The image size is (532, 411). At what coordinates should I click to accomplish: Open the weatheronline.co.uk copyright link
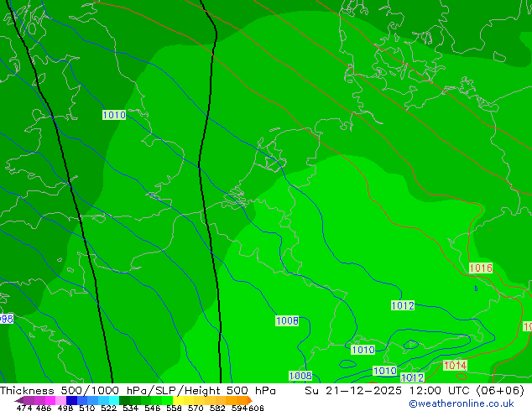coord(462,403)
